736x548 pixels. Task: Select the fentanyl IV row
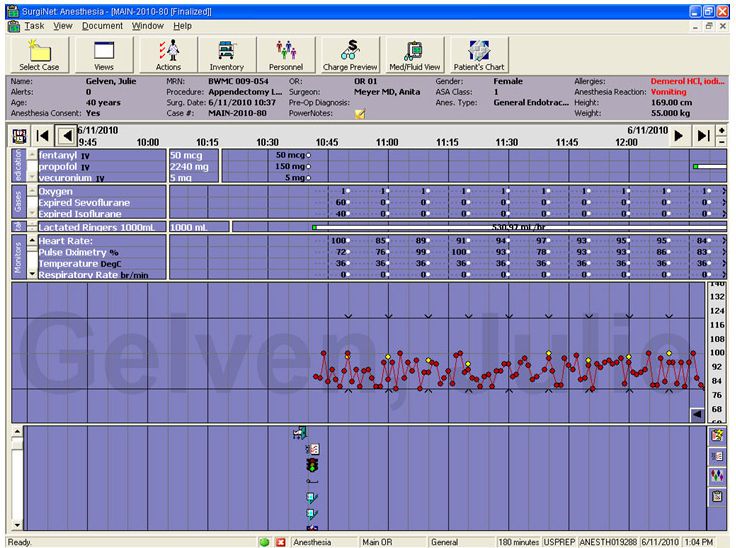point(102,155)
